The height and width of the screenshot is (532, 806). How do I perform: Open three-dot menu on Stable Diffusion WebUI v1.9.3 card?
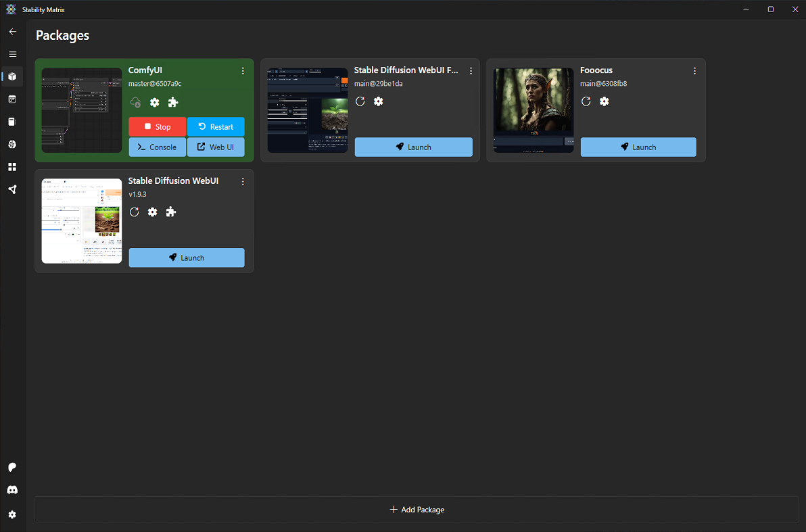tap(243, 181)
